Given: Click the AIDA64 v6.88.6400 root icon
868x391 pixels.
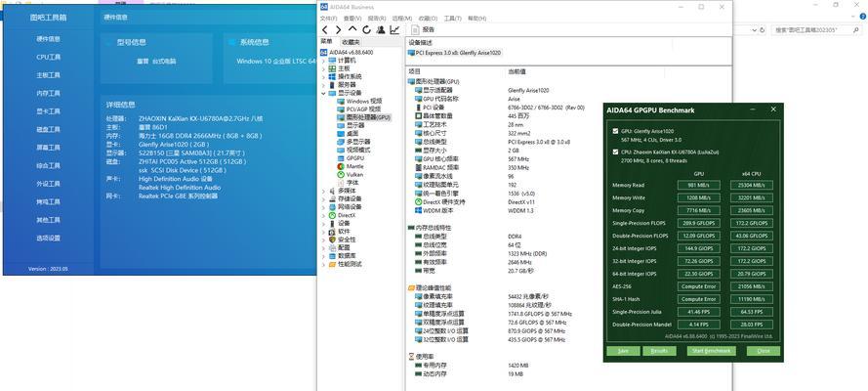Looking at the screenshot, I should pyautogui.click(x=324, y=52).
